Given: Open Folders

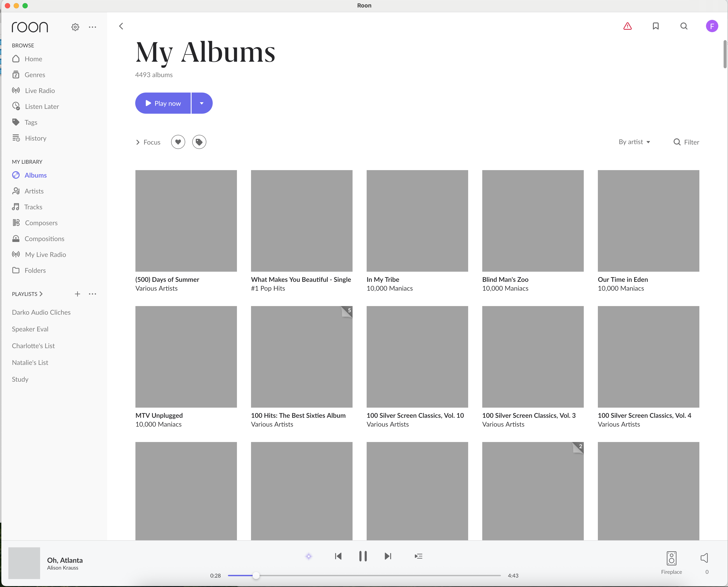Looking at the screenshot, I should (29, 271).
